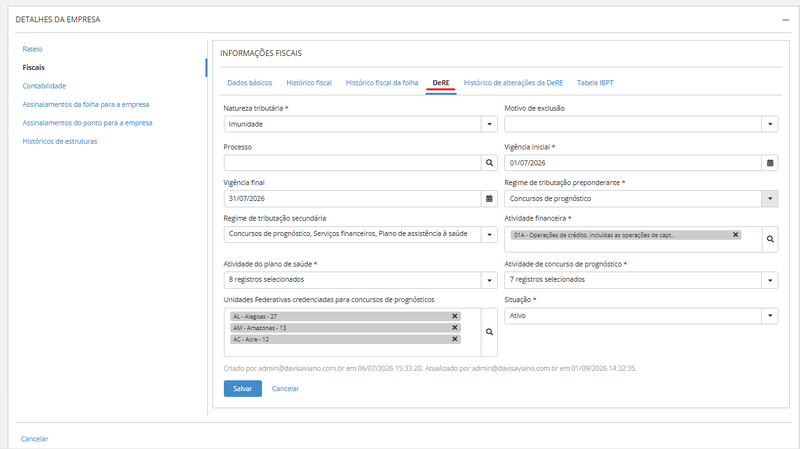Open the Histórico fiscal da folha tab
The image size is (800, 449).
click(x=382, y=83)
